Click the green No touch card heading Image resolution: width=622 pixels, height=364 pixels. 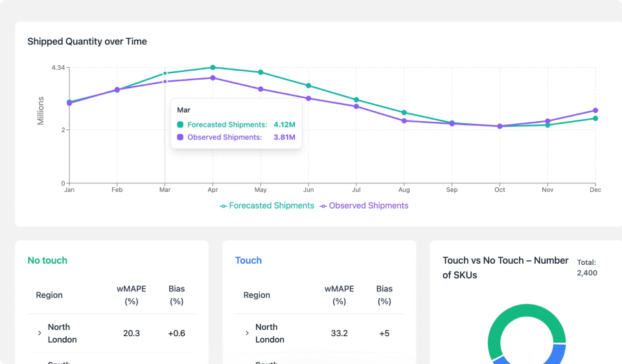[47, 260]
